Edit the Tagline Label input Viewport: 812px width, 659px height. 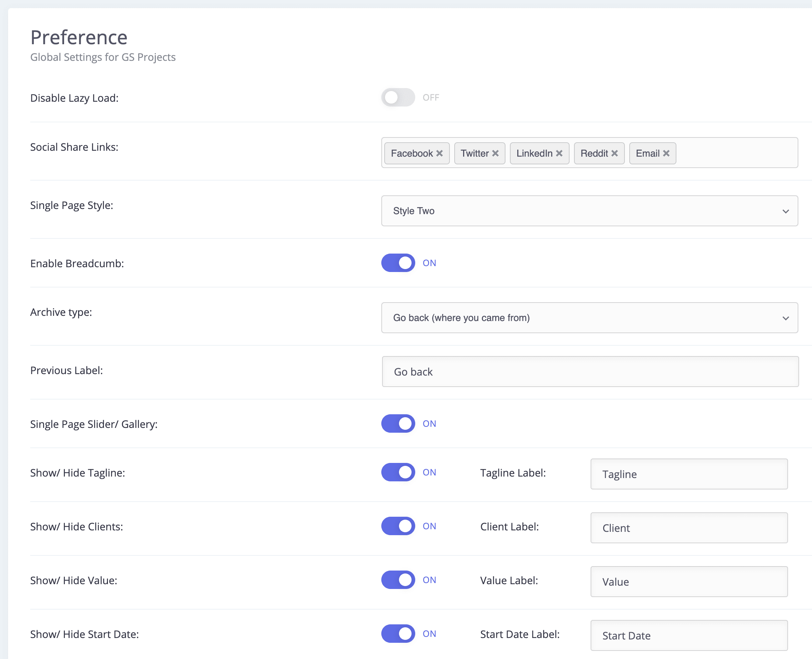[689, 474]
